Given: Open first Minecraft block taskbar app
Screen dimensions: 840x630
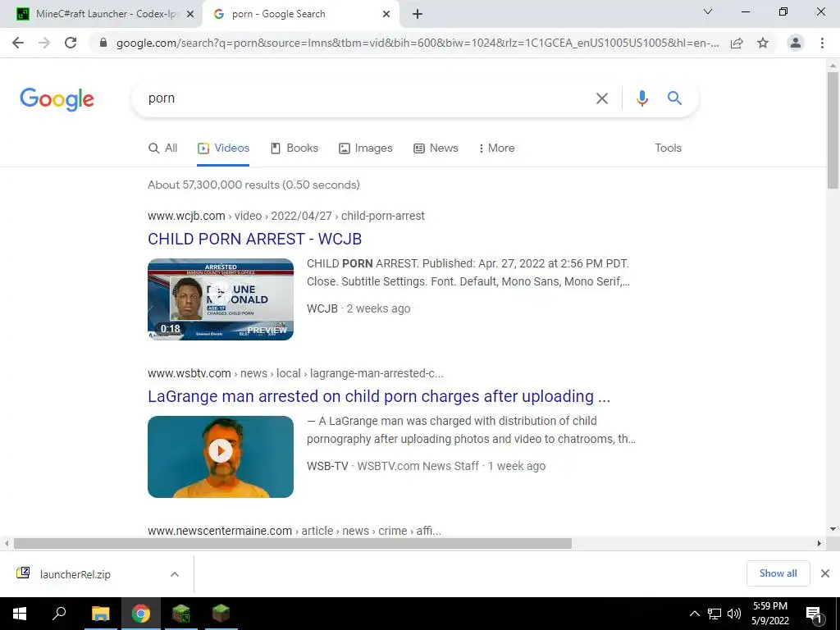Looking at the screenshot, I should point(181,614).
